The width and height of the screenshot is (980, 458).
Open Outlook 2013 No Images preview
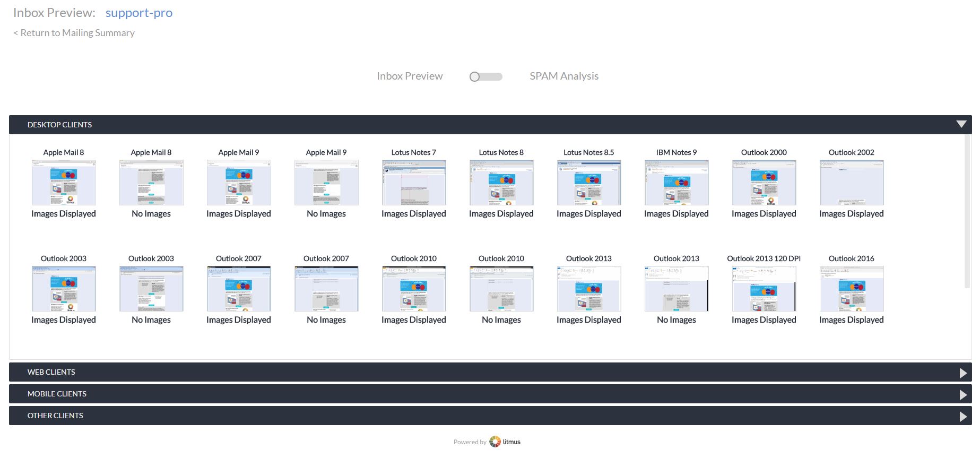pyautogui.click(x=677, y=289)
